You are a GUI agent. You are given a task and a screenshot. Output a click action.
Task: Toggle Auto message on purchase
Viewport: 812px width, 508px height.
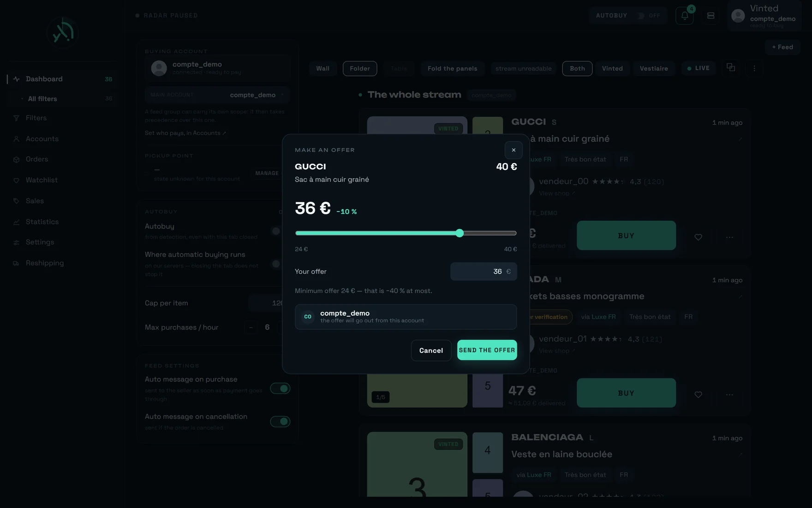point(280,388)
